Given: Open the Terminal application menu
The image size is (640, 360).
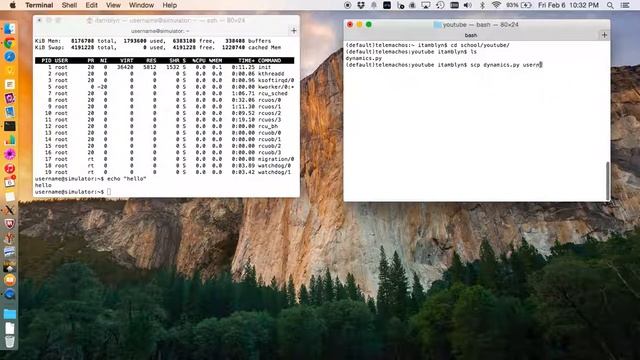Looking at the screenshot, I should click(39, 5).
